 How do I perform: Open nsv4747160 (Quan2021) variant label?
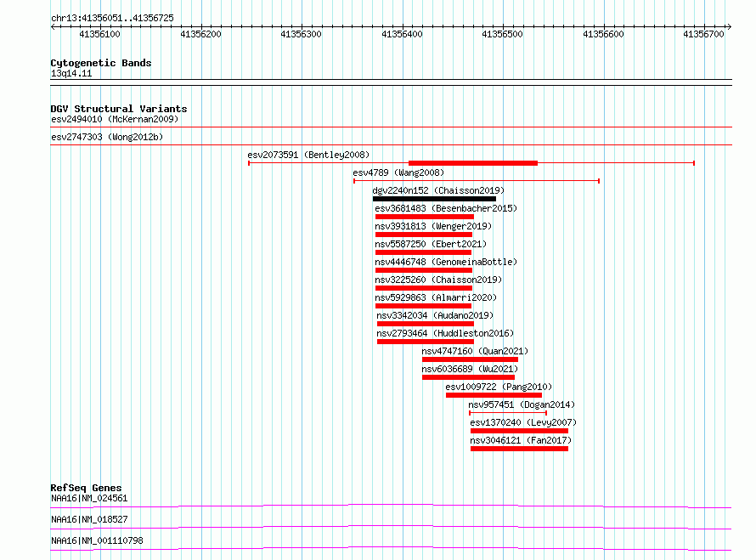click(475, 351)
